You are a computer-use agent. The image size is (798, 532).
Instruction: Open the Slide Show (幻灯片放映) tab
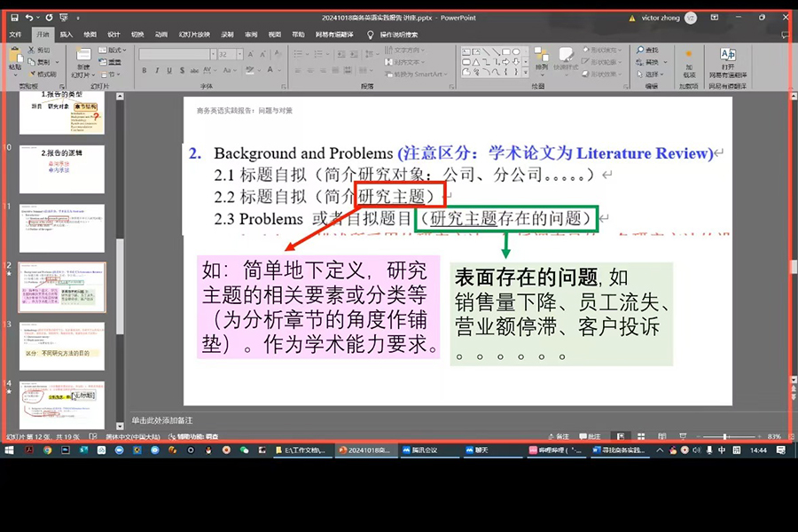coord(194,35)
